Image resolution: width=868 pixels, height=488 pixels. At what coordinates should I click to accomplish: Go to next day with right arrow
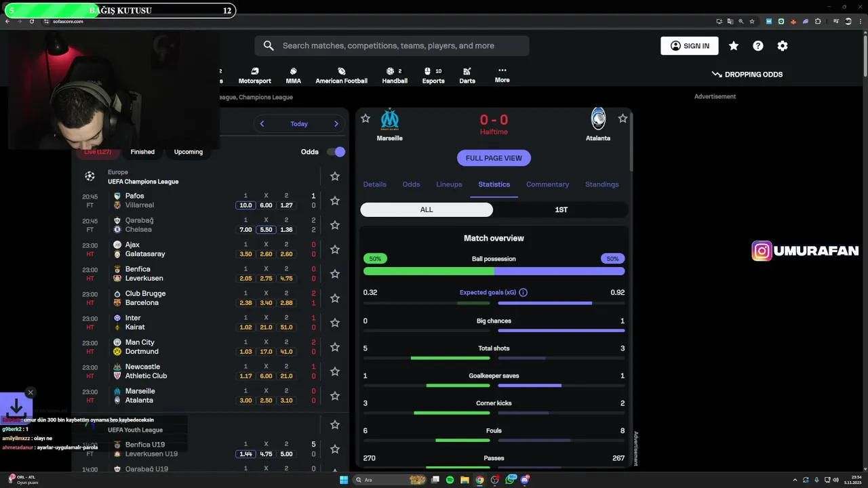pyautogui.click(x=336, y=124)
